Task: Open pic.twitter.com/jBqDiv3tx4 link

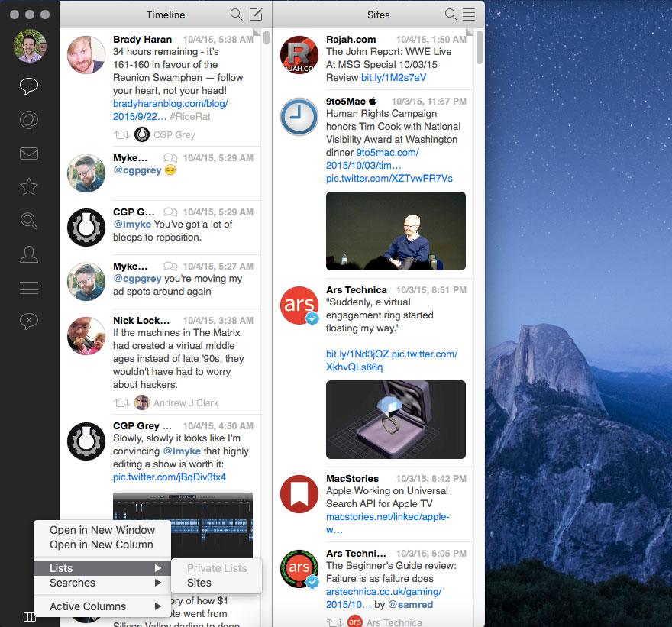Action: (x=170, y=477)
